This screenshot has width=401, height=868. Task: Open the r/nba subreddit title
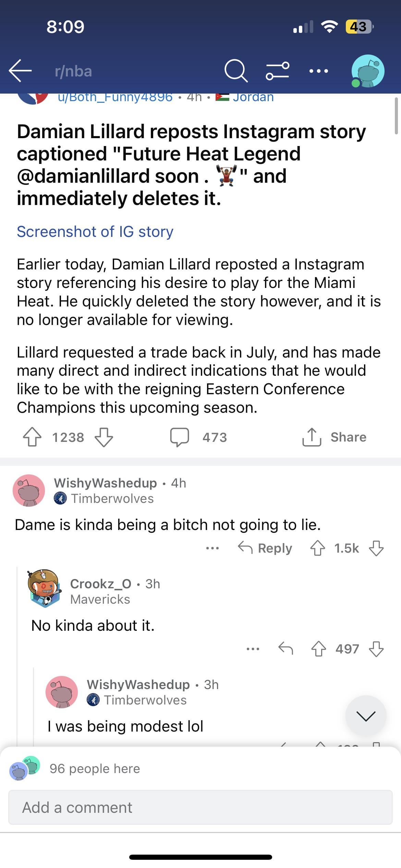pos(73,71)
